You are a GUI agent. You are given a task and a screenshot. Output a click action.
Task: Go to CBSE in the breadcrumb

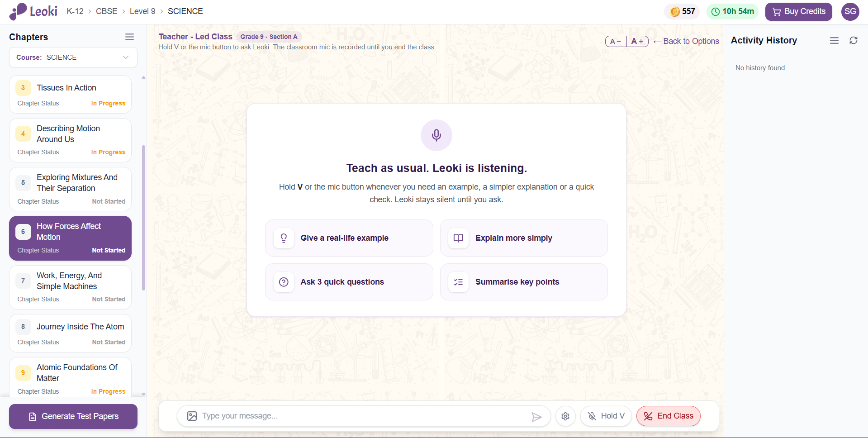pyautogui.click(x=107, y=11)
